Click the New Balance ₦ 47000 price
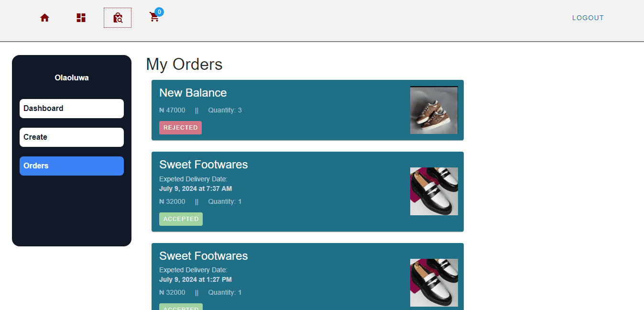Screen dimensions: 644x310 172,111
